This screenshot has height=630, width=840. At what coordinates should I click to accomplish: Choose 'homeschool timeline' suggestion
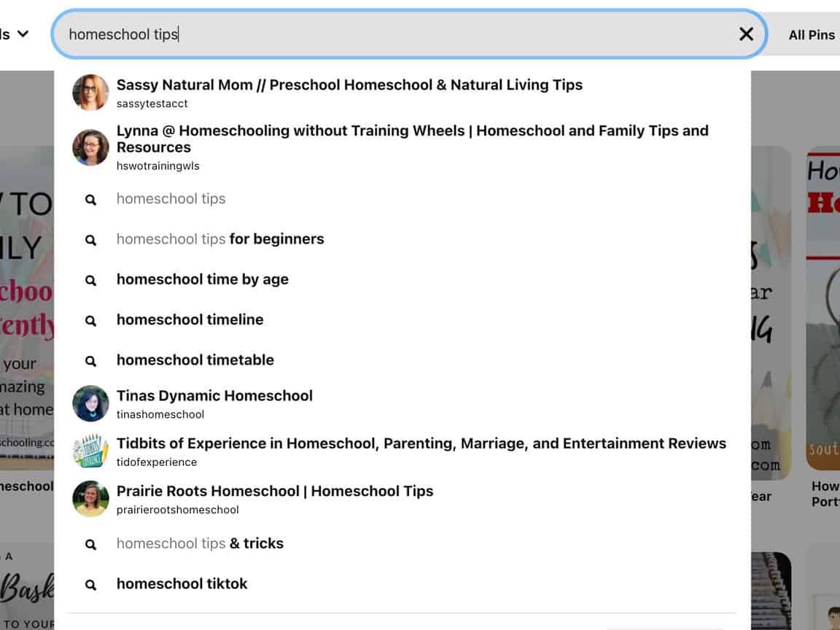(190, 319)
